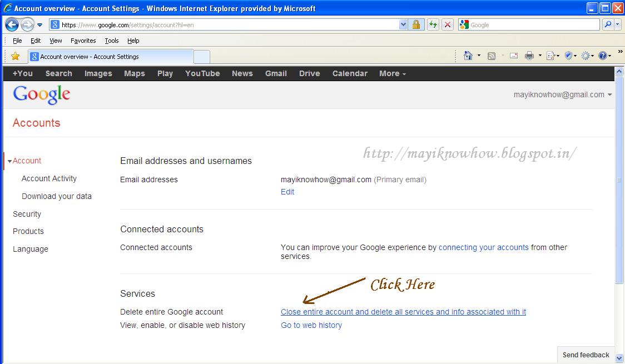This screenshot has width=625, height=364.
Task: Click the Internet Explorer title bar icon
Action: [8, 8]
